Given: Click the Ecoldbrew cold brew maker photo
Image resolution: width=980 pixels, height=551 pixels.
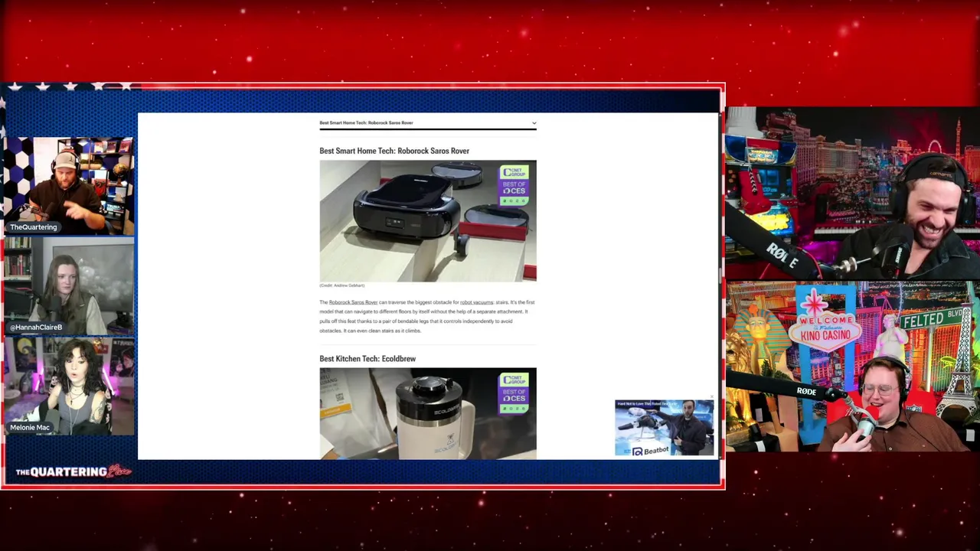Looking at the screenshot, I should tap(428, 413).
